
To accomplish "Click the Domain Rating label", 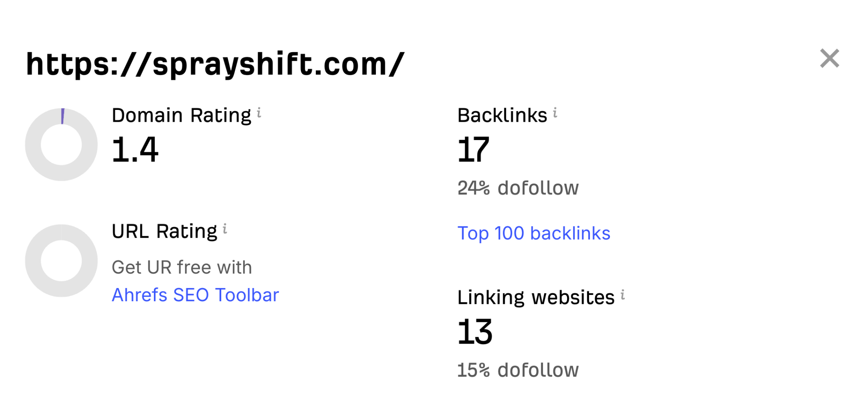I will point(181,115).
